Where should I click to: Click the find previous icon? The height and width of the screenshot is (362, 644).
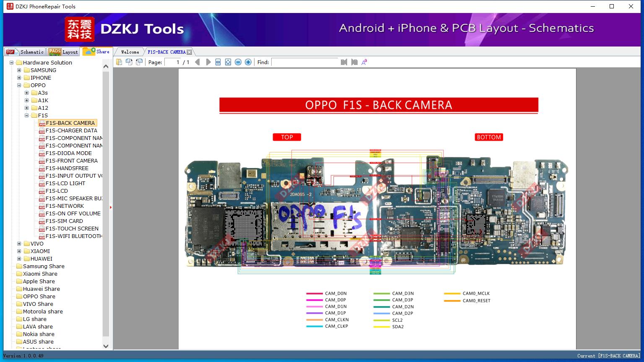[344, 62]
